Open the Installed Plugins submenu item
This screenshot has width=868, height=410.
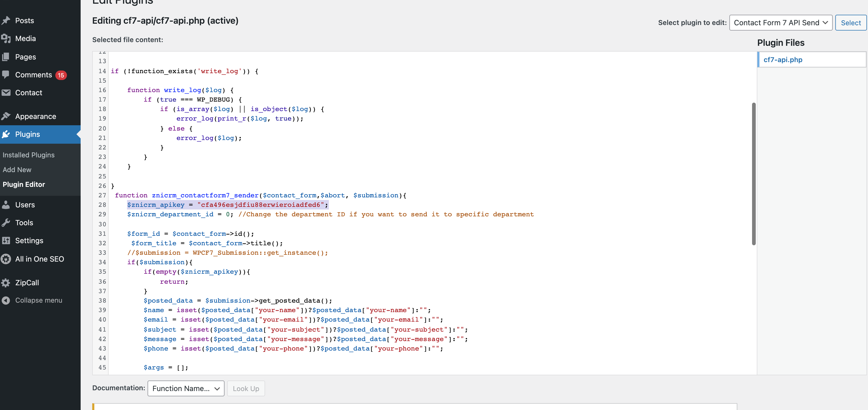tap(29, 155)
